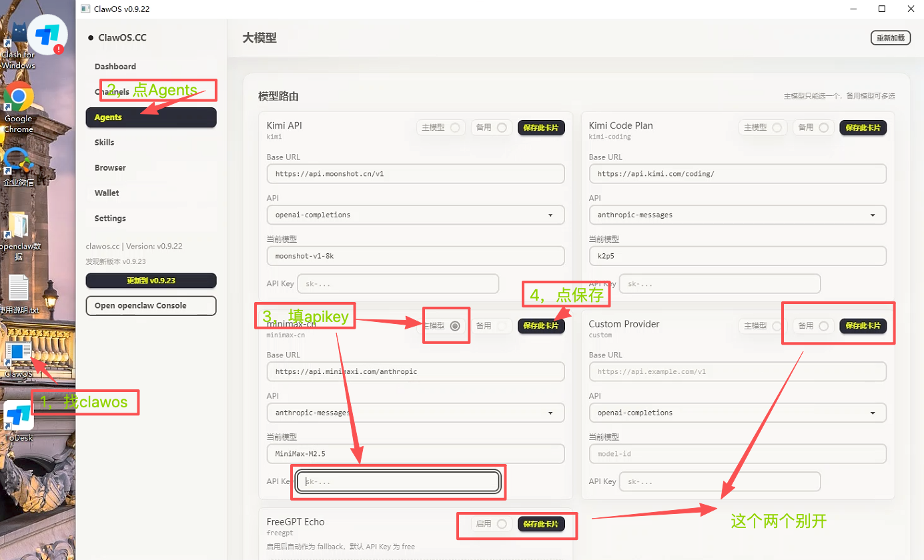Go to Dashboard in the sidebar
The width and height of the screenshot is (924, 560).
115,67
